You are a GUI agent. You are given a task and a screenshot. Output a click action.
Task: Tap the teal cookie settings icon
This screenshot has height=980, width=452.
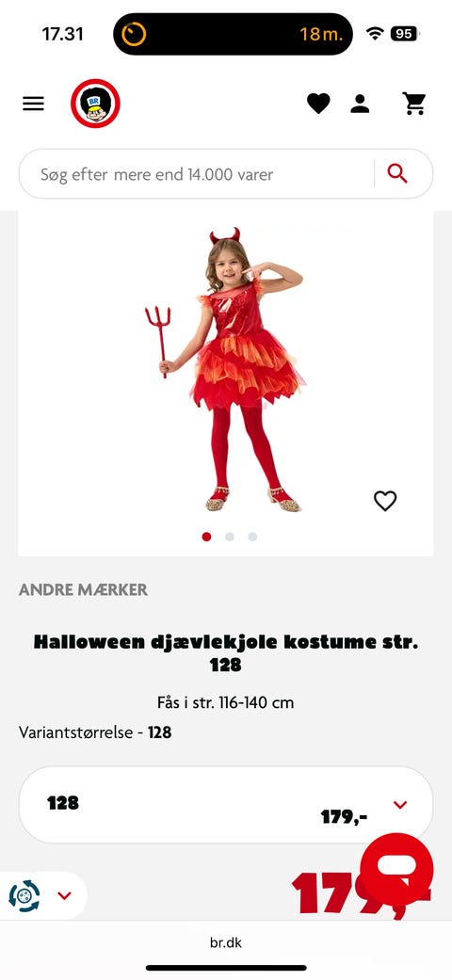click(x=24, y=895)
